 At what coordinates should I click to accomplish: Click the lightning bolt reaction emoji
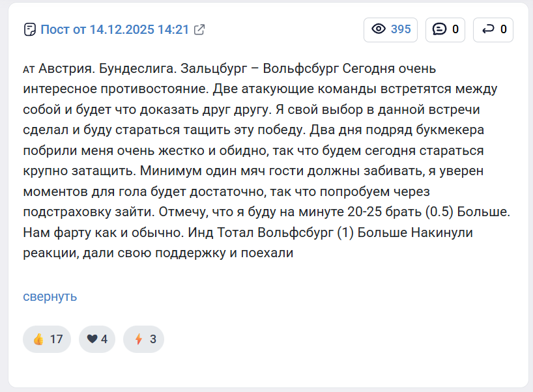138,339
